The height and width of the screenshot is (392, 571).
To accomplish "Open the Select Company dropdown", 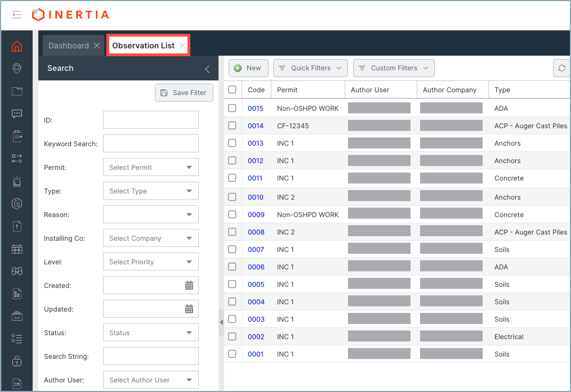I will click(x=151, y=238).
